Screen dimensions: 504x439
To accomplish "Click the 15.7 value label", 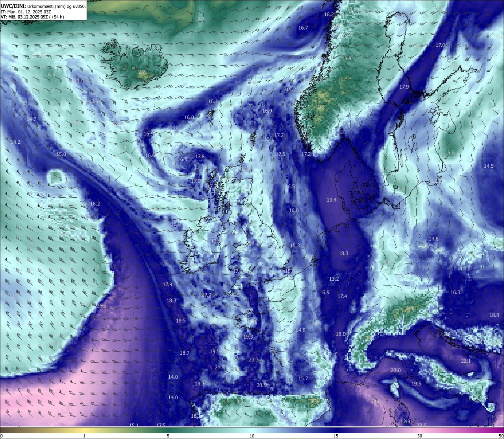I will point(303,379).
